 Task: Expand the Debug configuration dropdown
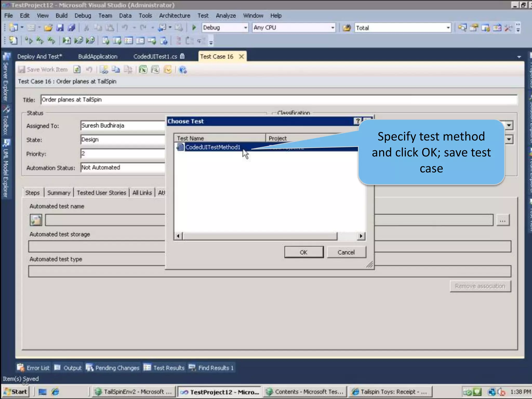click(245, 28)
